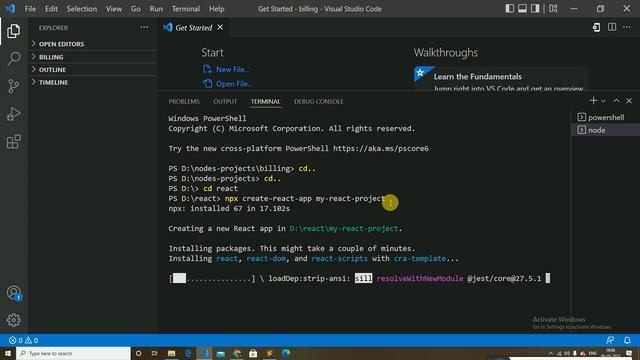640x360 pixels.
Task: Expand the Open Editors section
Action: (x=93, y=44)
